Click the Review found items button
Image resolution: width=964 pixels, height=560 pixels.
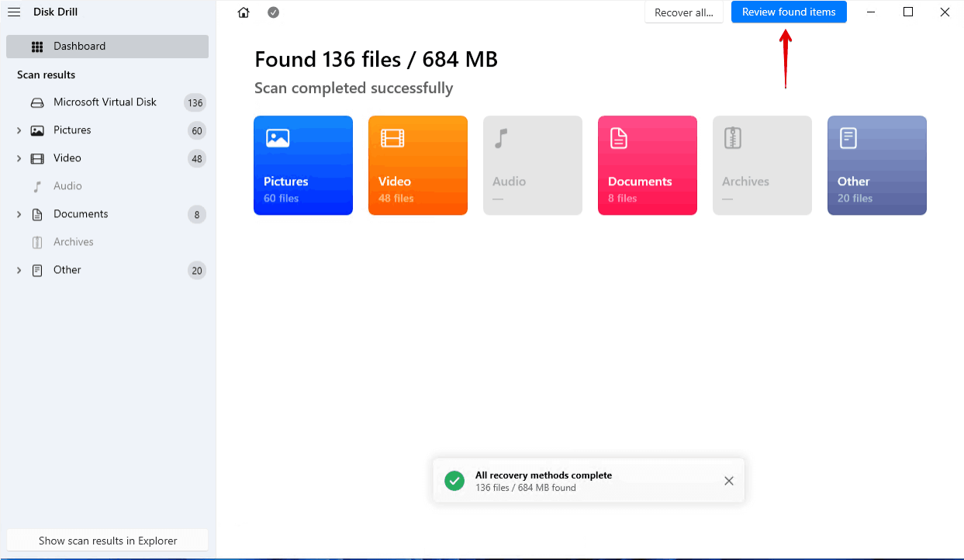pos(788,12)
